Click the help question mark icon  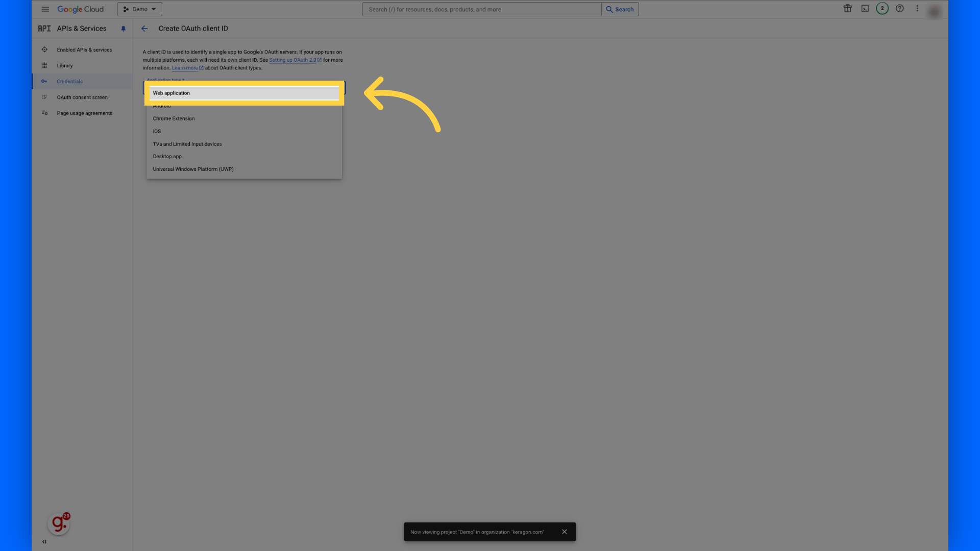[x=899, y=9]
